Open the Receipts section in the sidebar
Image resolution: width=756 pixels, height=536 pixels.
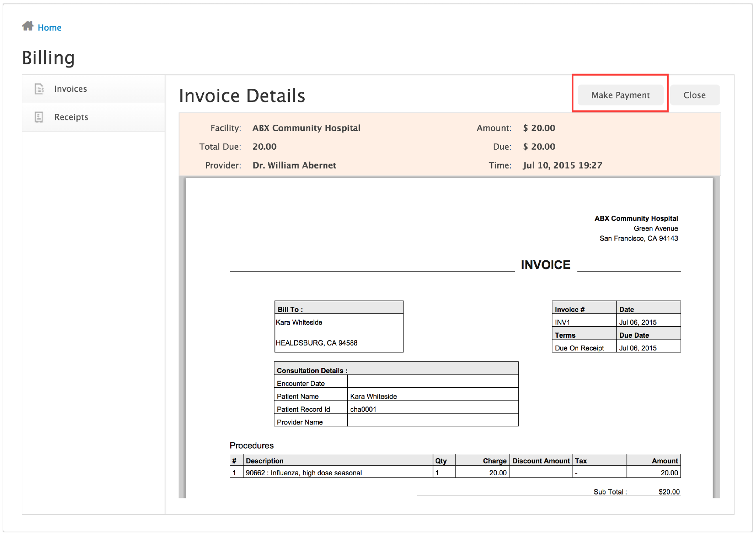click(x=71, y=117)
